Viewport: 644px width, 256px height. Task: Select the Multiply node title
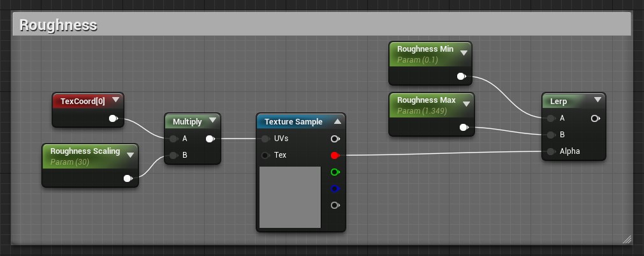[x=187, y=122]
